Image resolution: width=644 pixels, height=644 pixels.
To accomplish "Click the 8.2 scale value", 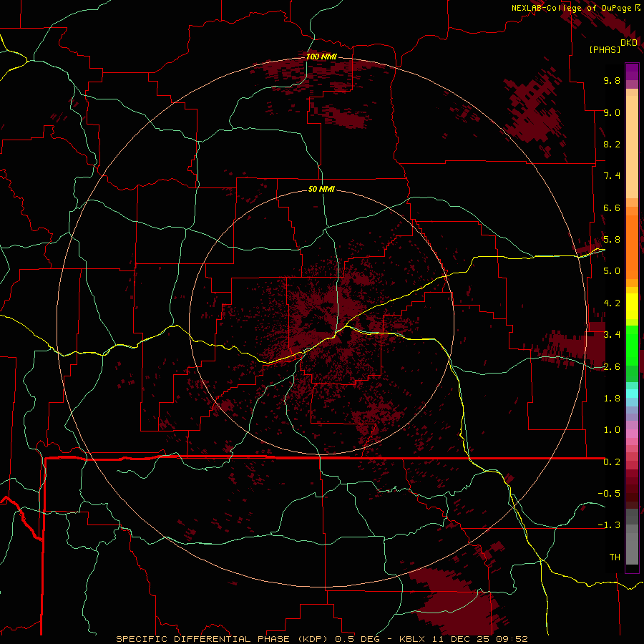I will point(612,144).
